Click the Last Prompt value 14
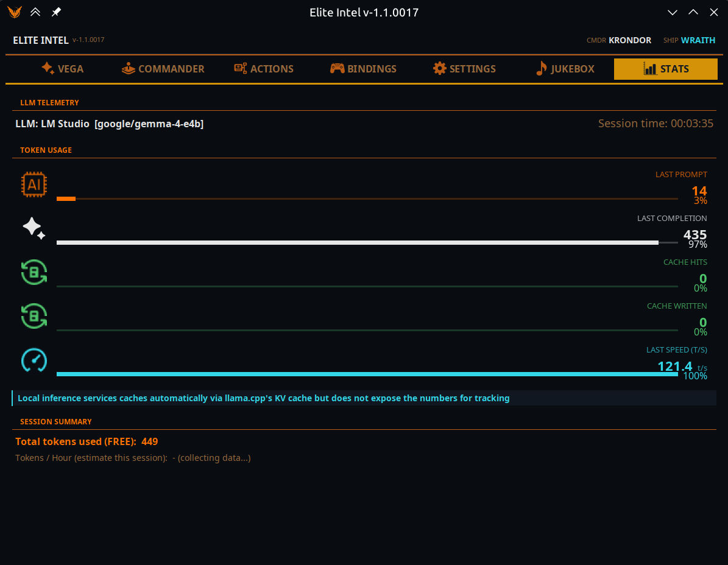This screenshot has height=565, width=728. pyautogui.click(x=699, y=191)
